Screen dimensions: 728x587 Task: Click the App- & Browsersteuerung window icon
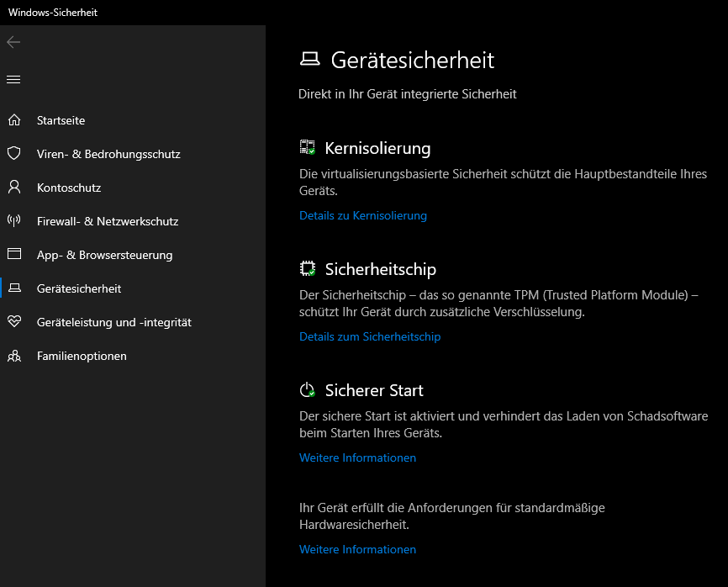click(x=13, y=255)
